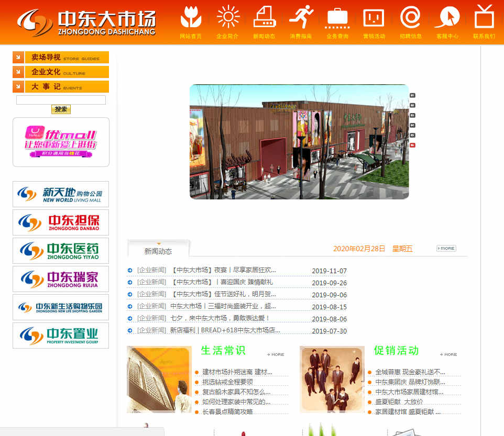This screenshot has width=504, height=436.
Task: Open promotion 盛夏钜献 大放价
Action: point(399,402)
